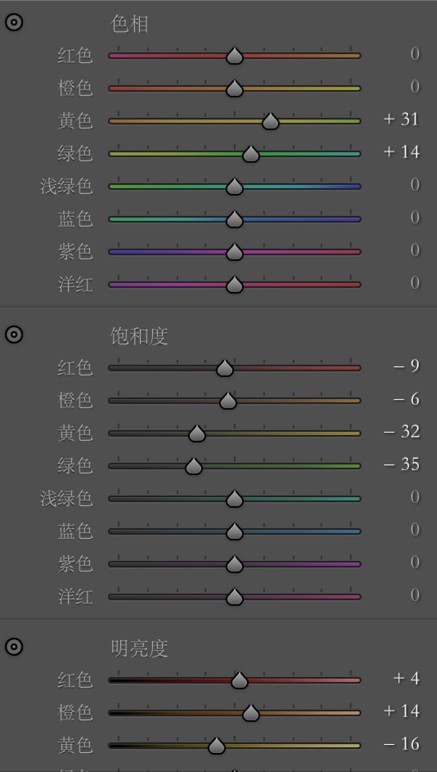The image size is (437, 772).
Task: Click the 黄色 hue value +31 field
Action: point(402,119)
